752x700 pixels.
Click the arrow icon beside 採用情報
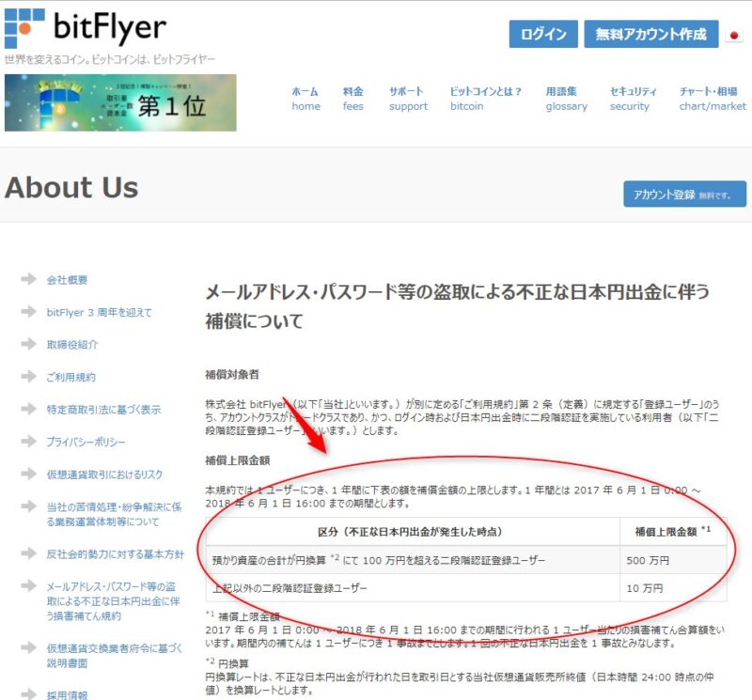pyautogui.click(x=29, y=693)
